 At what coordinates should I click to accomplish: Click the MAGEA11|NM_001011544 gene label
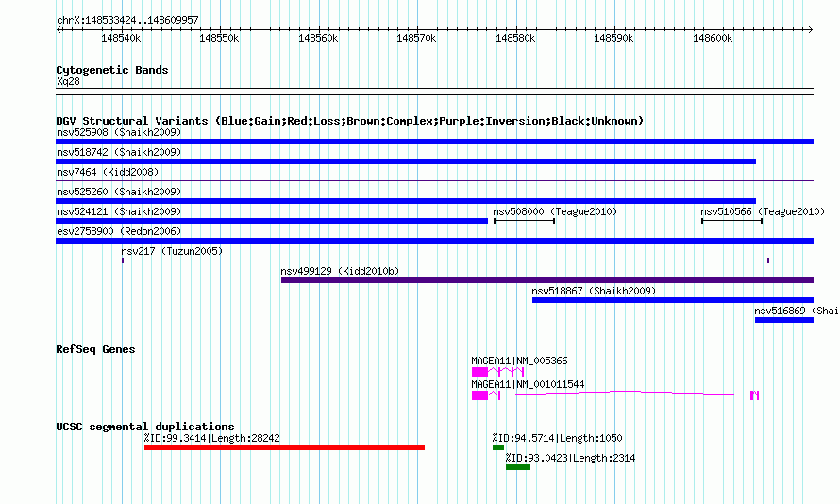(x=528, y=384)
